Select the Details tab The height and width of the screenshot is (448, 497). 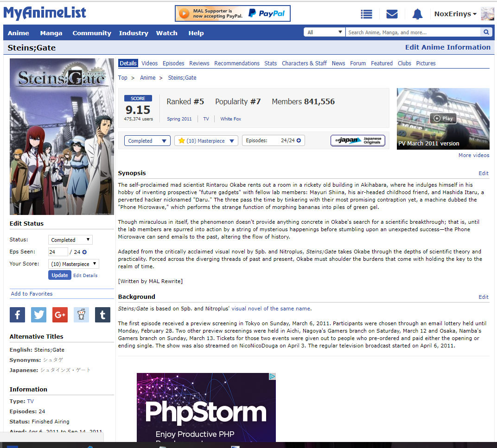pyautogui.click(x=128, y=63)
